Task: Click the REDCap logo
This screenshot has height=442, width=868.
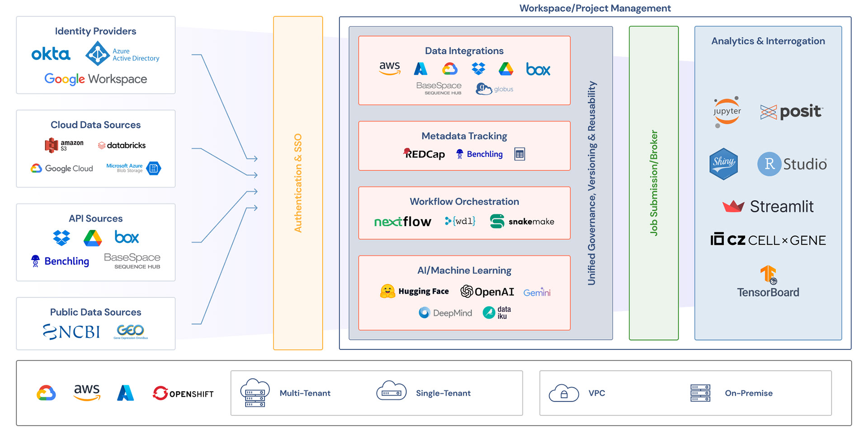Action: [424, 154]
